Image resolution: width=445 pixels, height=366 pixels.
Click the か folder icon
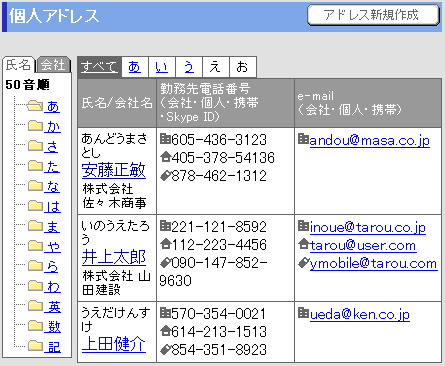pyautogui.click(x=35, y=126)
